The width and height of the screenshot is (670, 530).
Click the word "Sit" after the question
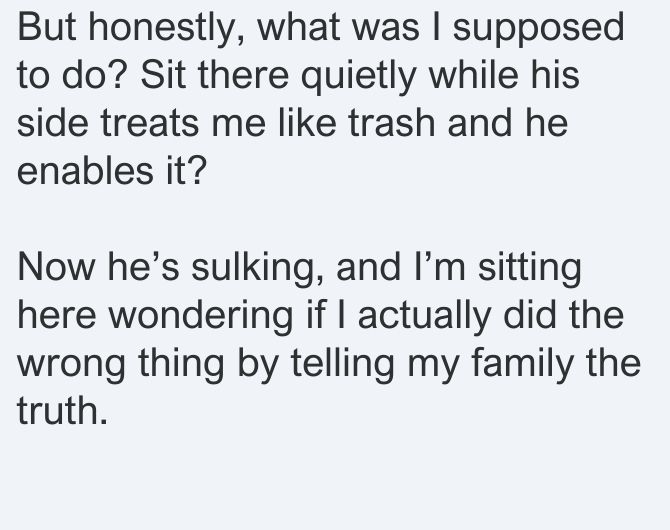click(163, 75)
